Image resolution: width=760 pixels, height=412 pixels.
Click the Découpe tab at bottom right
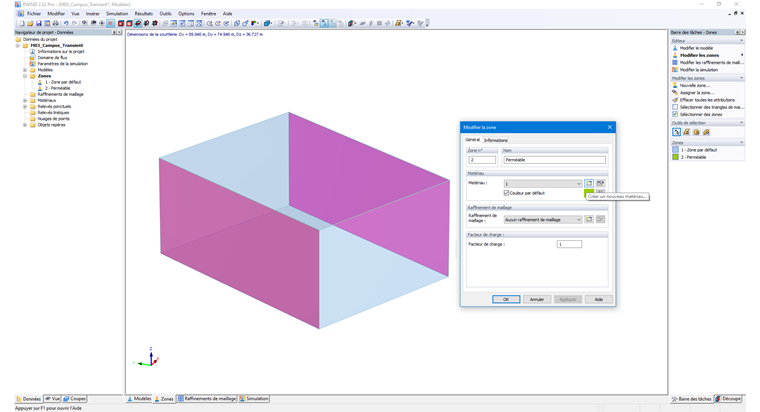[x=728, y=398]
